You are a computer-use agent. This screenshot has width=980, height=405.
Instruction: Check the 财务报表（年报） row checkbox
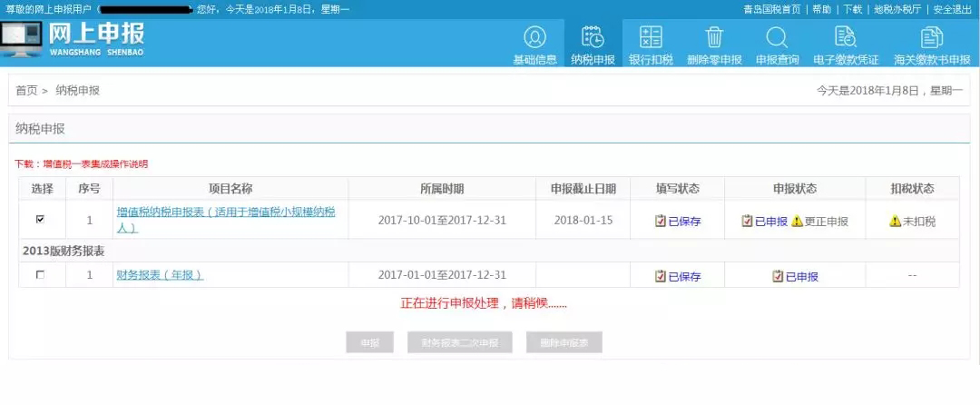pos(41,274)
